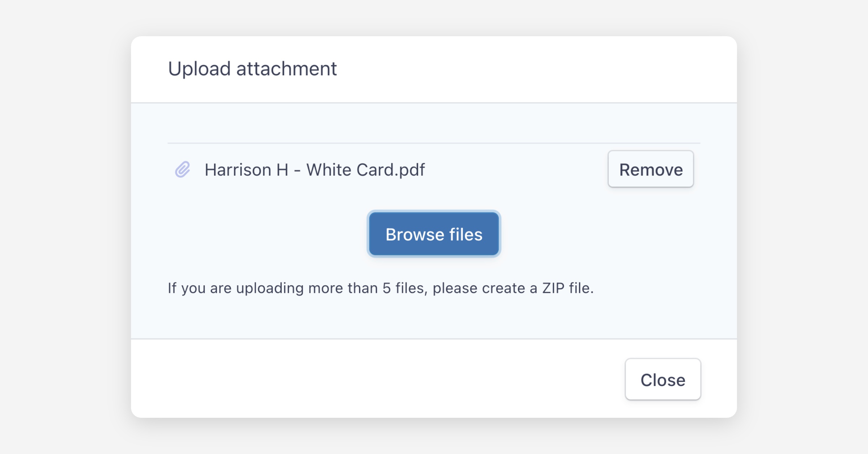
Task: Close the Upload attachment dialog
Action: 663,379
